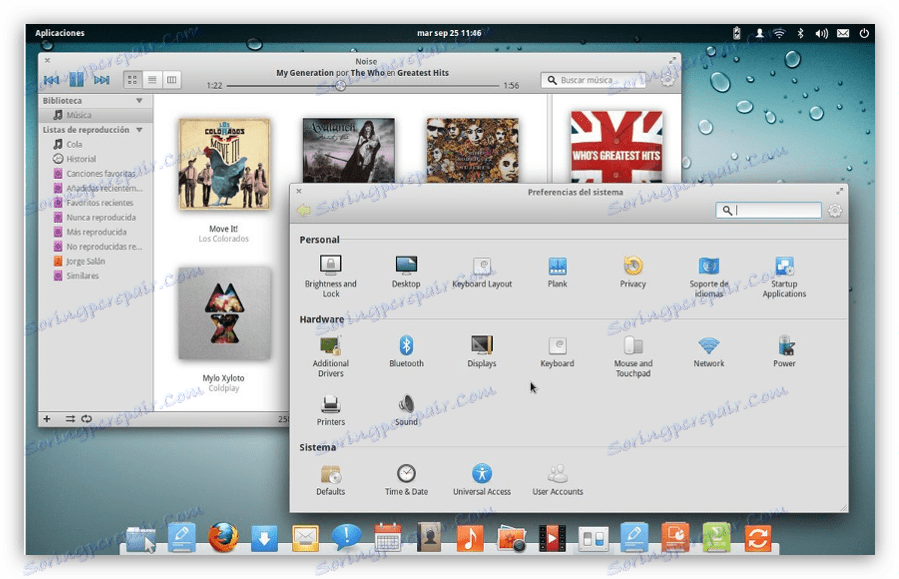Switch Noise to list view
899x579 pixels.
(152, 80)
